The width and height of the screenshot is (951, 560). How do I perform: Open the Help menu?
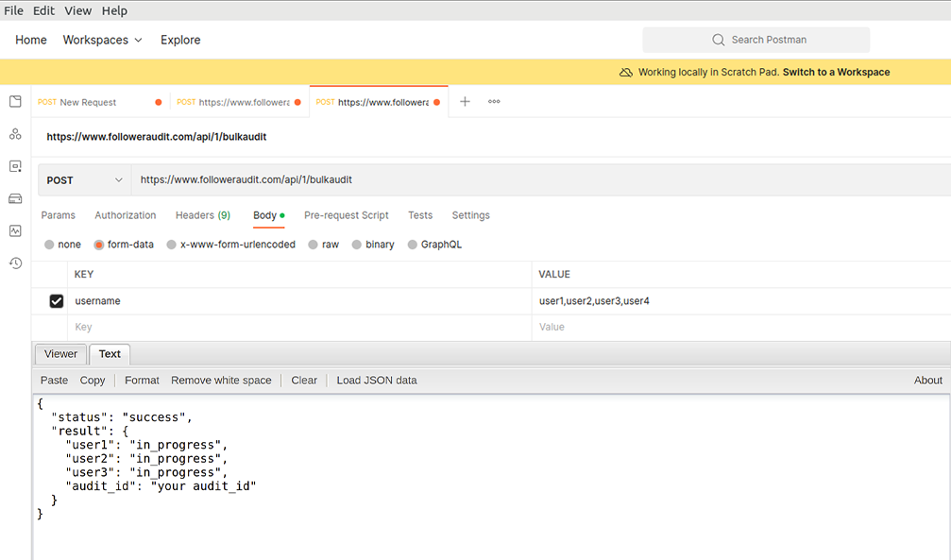[114, 11]
